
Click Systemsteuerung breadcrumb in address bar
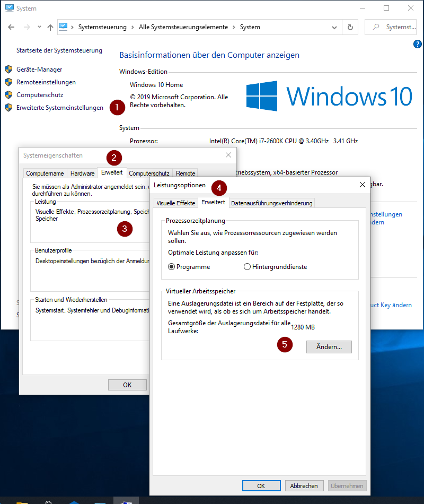tap(102, 27)
